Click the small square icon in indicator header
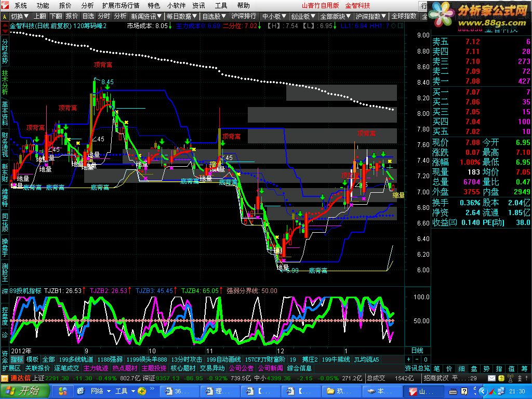 click(x=401, y=26)
